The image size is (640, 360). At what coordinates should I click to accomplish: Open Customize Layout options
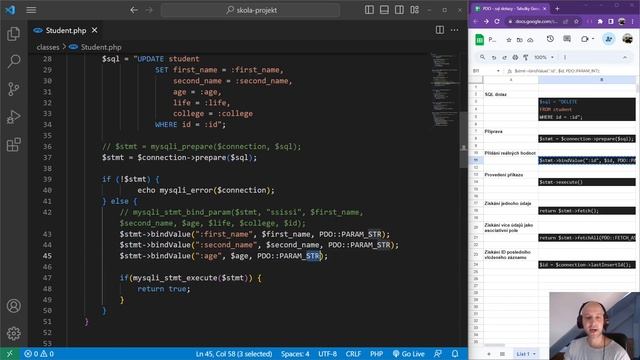coord(414,10)
